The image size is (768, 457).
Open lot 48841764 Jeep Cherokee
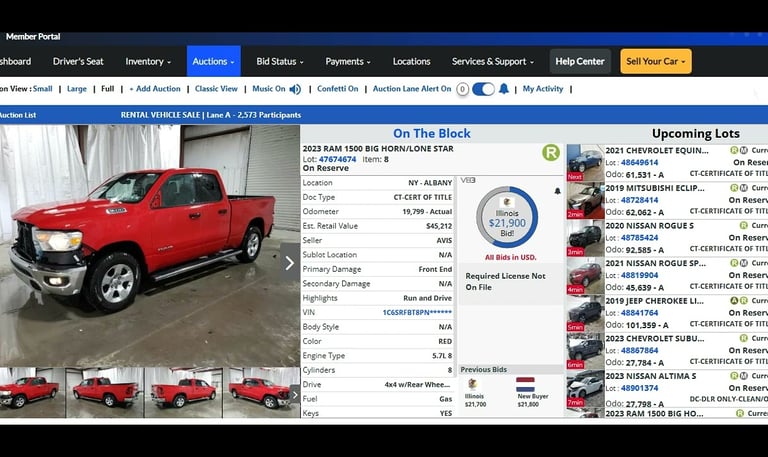[x=639, y=313]
